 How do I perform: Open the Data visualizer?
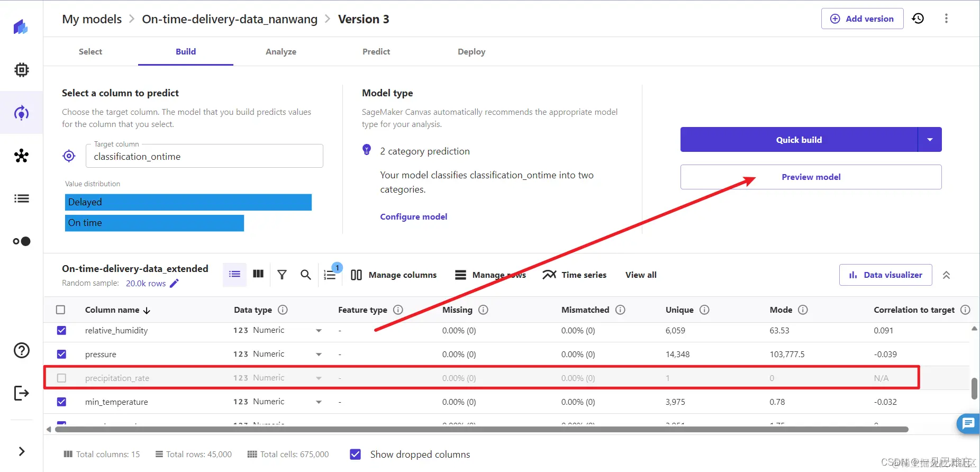885,275
